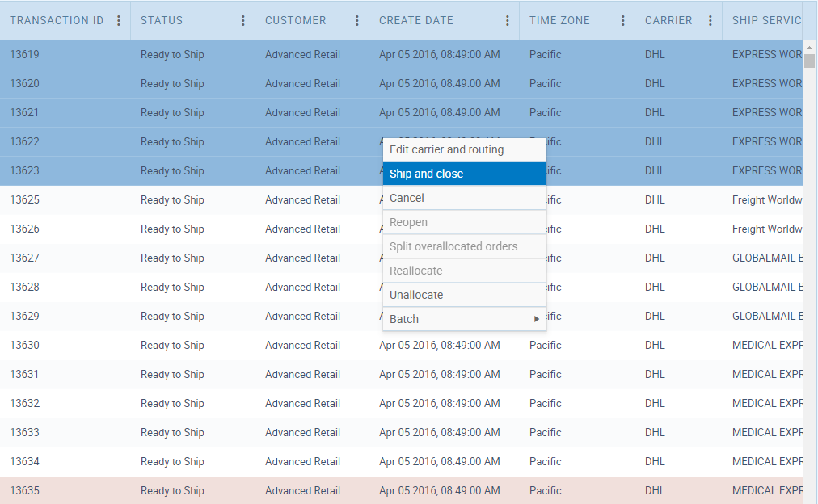This screenshot has width=818, height=504.
Task: Open Carrier column three-dot menu
Action: [710, 21]
